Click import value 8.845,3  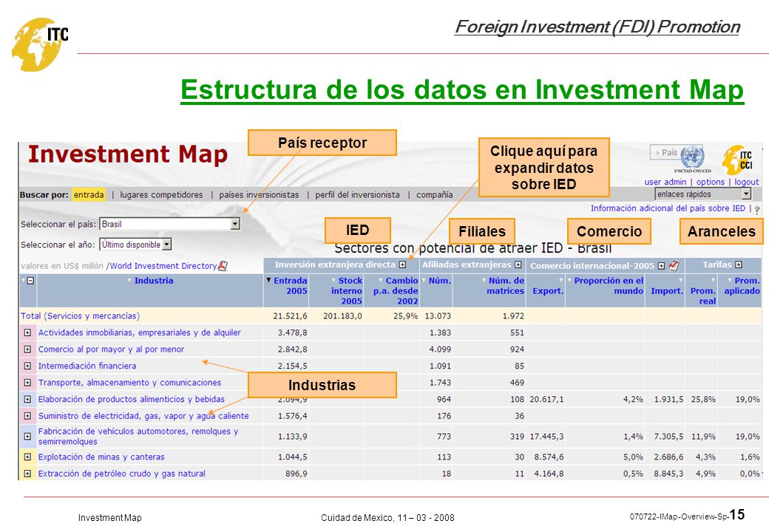(x=668, y=474)
